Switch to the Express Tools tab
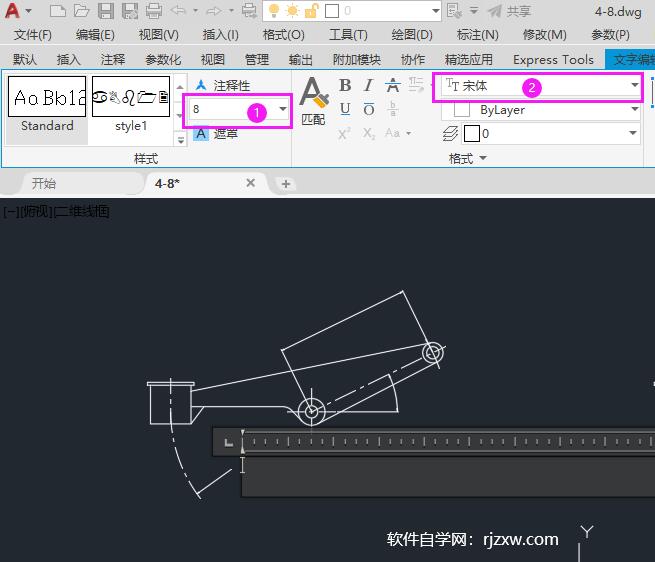This screenshot has height=562, width=655. coord(553,60)
